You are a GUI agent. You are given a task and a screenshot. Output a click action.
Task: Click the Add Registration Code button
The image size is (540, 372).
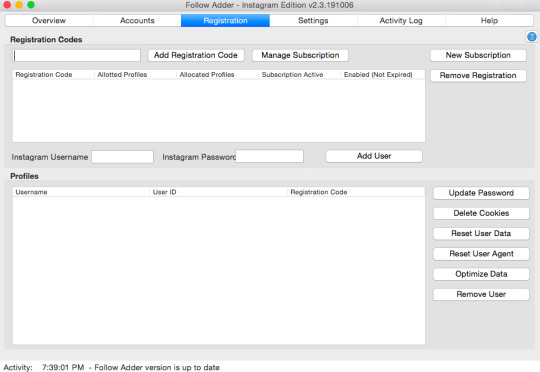click(x=196, y=55)
